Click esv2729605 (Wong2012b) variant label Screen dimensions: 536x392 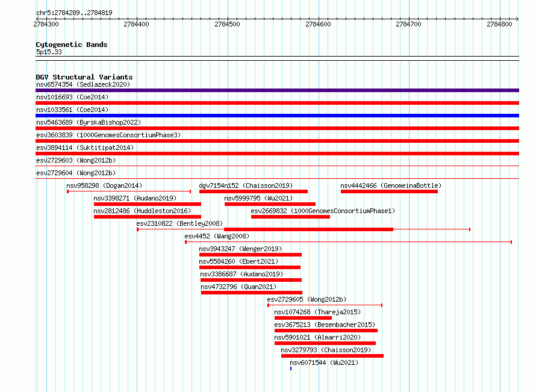307,299
